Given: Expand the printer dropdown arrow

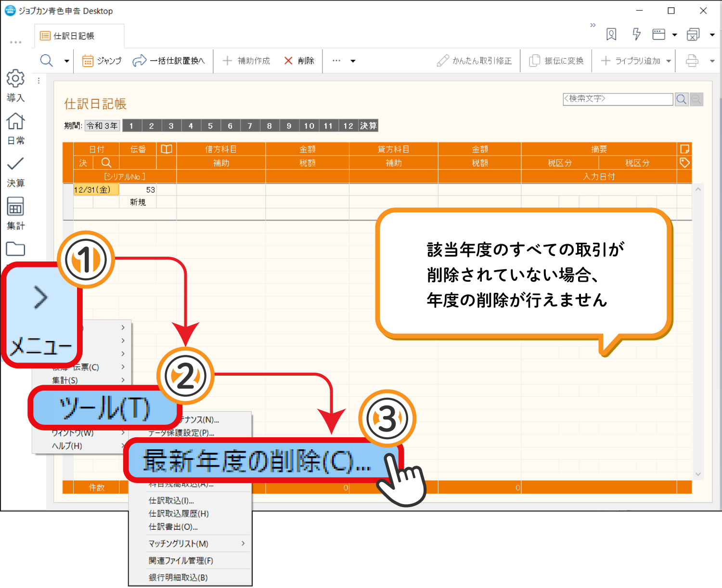Looking at the screenshot, I should tap(712, 61).
